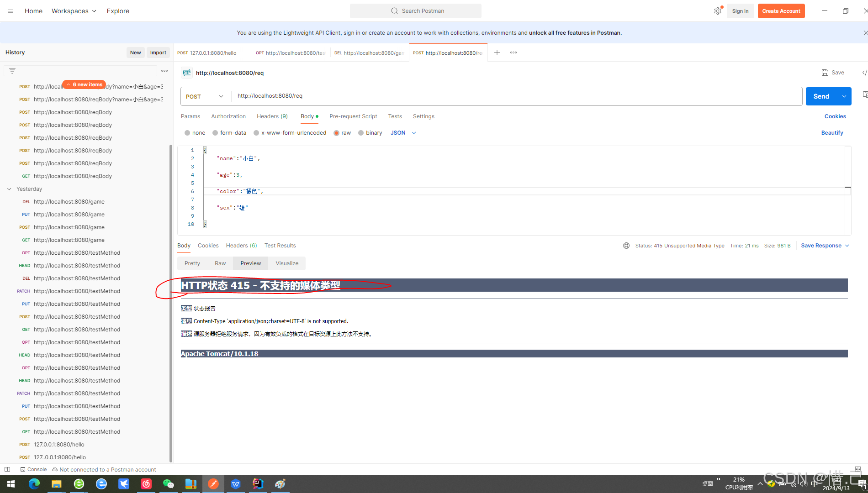Click the history filter icon
This screenshot has width=868, height=493.
[12, 71]
